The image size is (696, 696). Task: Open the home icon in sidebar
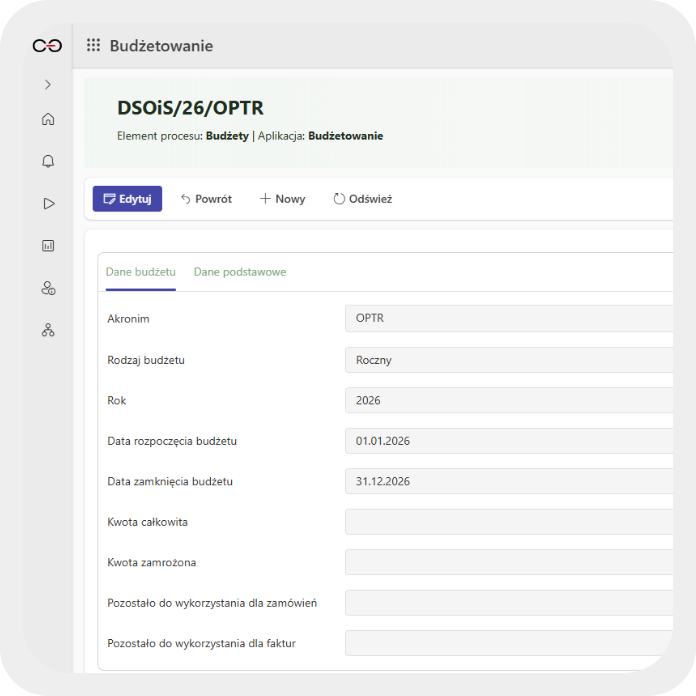pos(48,120)
